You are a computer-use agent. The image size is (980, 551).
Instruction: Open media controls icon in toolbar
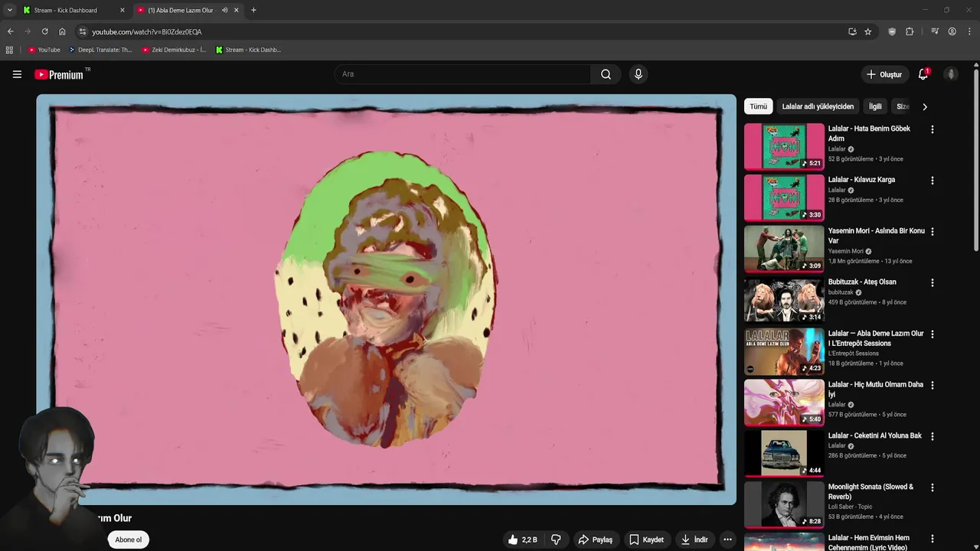point(935,31)
